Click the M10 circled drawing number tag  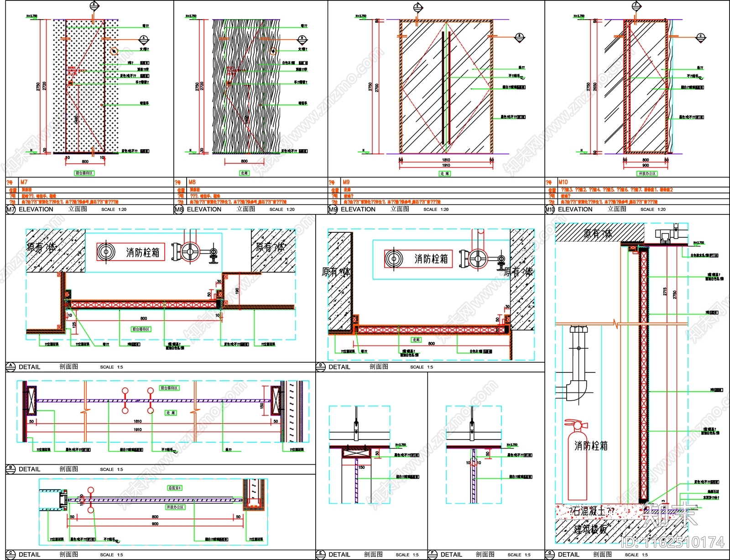point(550,209)
